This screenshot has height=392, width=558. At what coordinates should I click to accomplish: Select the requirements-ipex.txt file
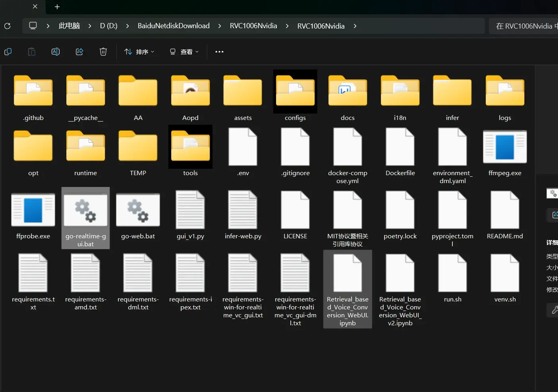(191, 282)
